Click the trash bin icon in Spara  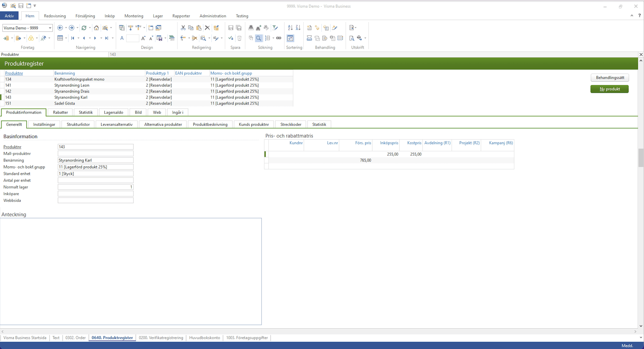pos(239,38)
